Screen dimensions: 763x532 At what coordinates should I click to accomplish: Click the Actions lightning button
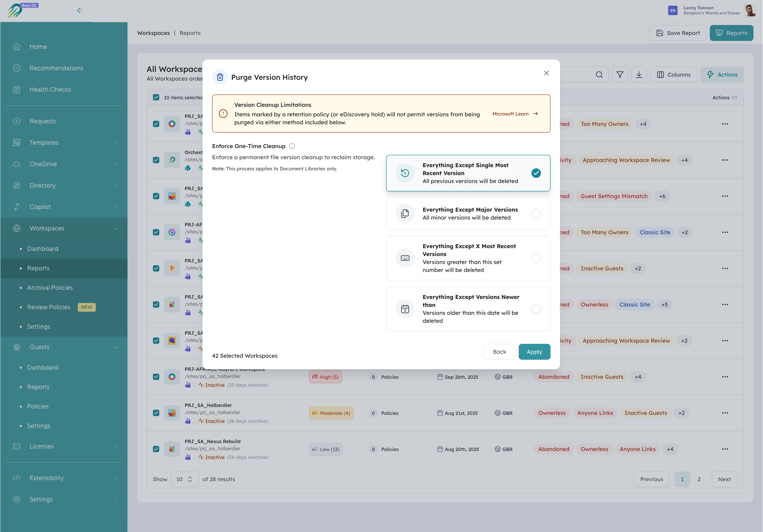click(x=722, y=75)
